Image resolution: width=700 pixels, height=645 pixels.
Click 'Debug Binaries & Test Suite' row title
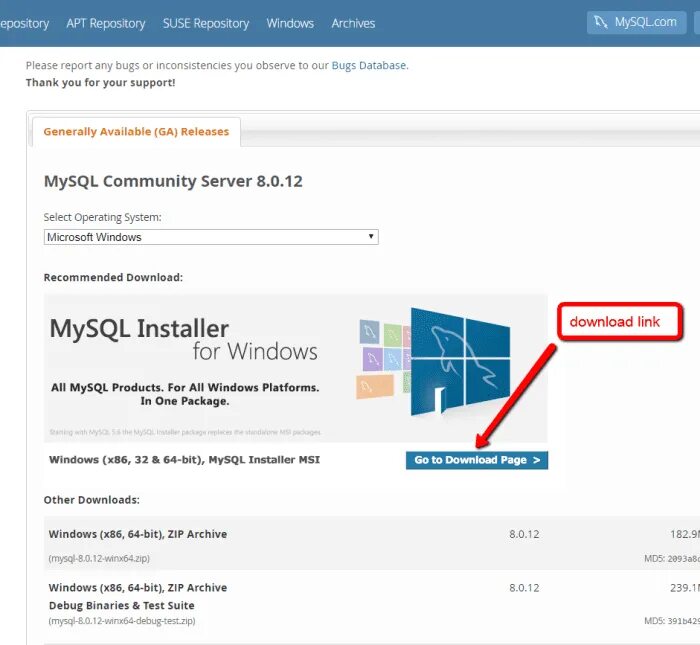(x=121, y=606)
